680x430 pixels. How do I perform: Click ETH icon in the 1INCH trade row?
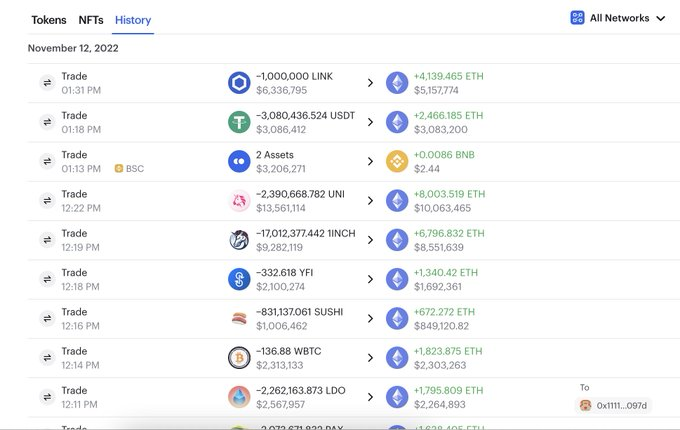(x=397, y=240)
